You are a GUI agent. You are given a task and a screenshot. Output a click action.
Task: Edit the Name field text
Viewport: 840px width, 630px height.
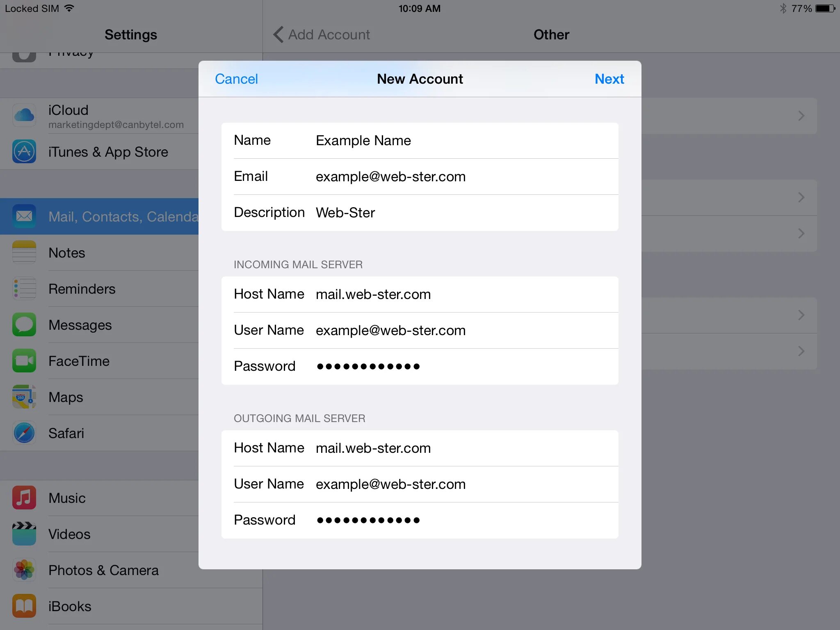pos(363,141)
